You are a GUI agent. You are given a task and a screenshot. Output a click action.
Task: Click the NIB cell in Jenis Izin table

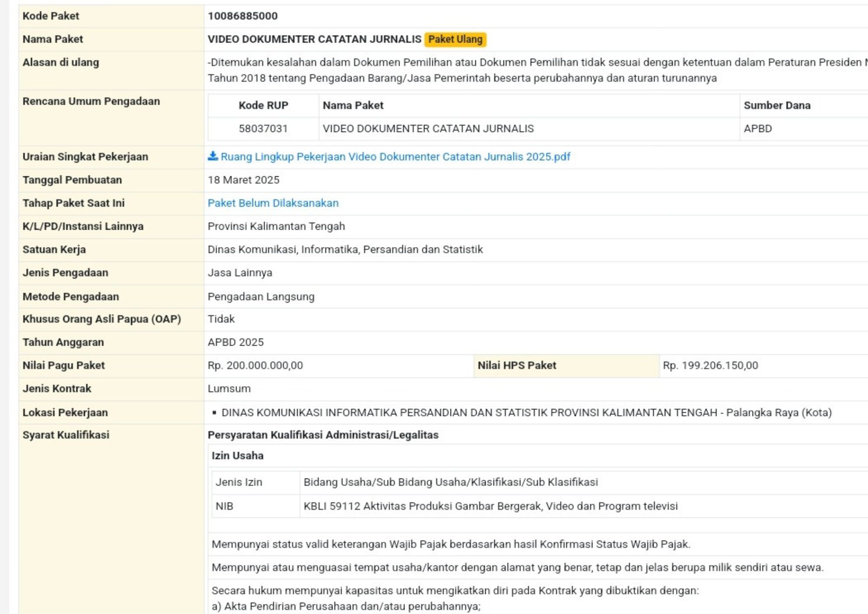224,506
